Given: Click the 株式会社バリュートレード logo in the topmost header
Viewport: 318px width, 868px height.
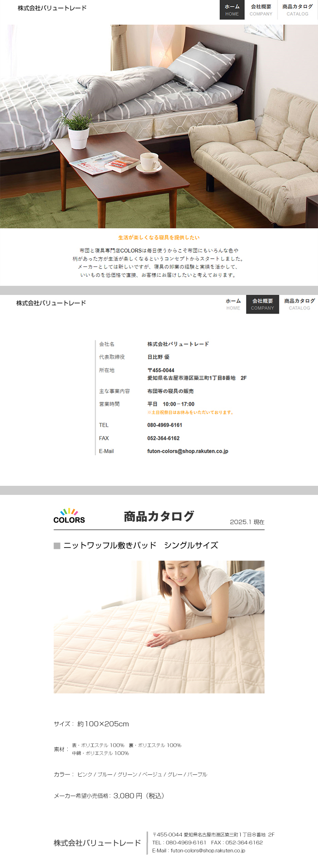Looking at the screenshot, I should pos(52,8).
